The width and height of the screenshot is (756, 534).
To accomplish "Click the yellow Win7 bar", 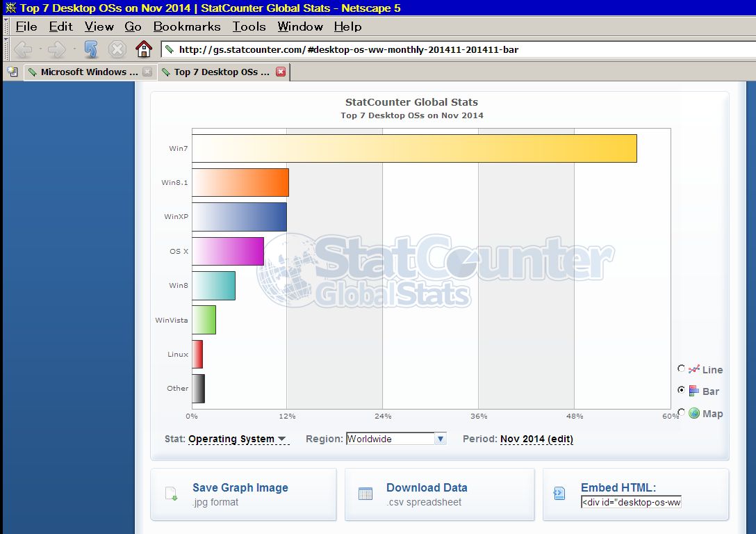I will (x=414, y=149).
